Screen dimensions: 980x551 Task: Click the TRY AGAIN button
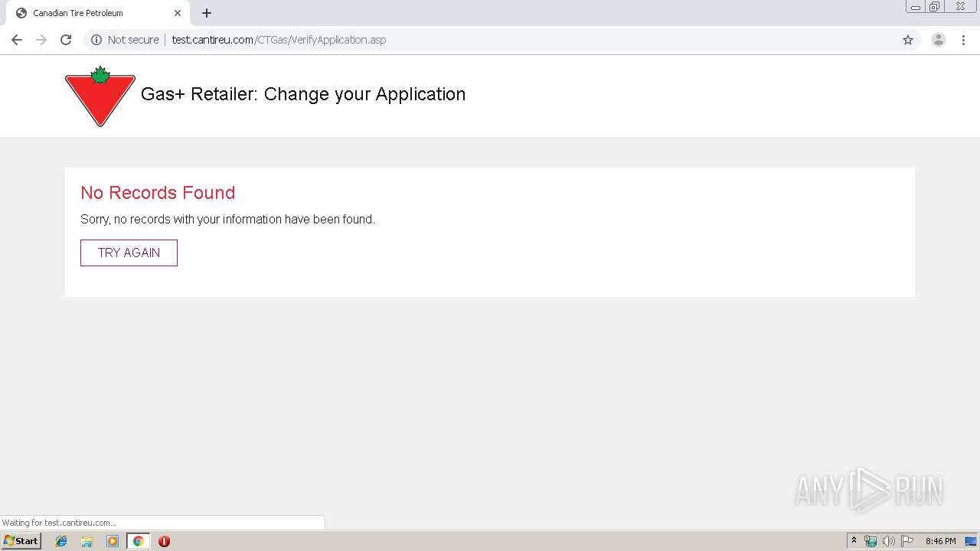(129, 253)
